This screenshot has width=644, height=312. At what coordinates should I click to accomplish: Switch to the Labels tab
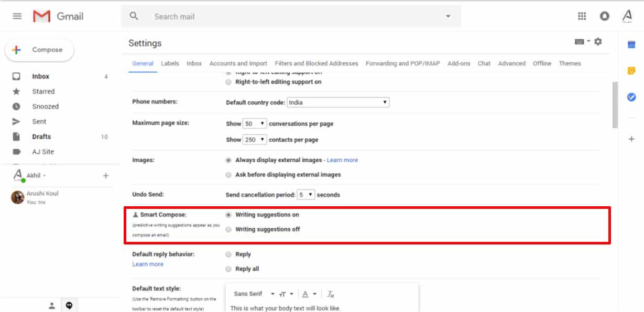pyautogui.click(x=170, y=63)
